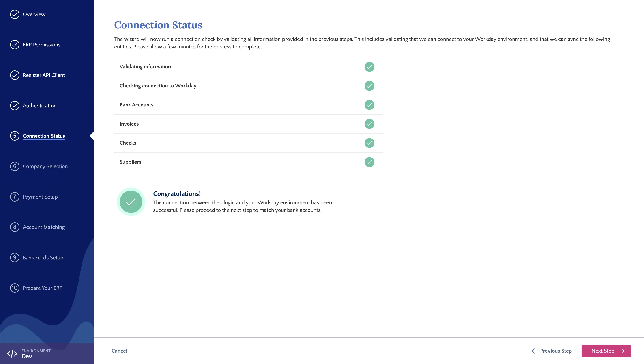Click the step 7 circle icon
This screenshot has width=644, height=364.
[15, 197]
